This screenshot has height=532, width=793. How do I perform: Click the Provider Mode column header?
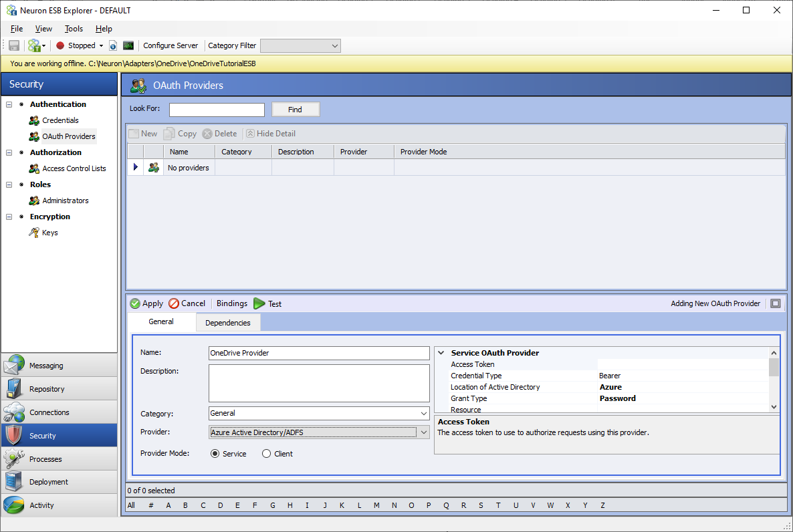(x=590, y=152)
